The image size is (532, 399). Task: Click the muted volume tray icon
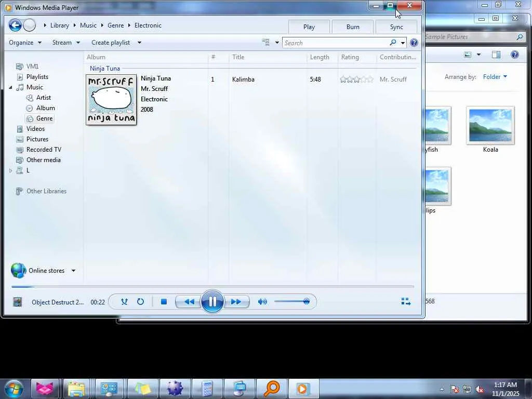[480, 389]
